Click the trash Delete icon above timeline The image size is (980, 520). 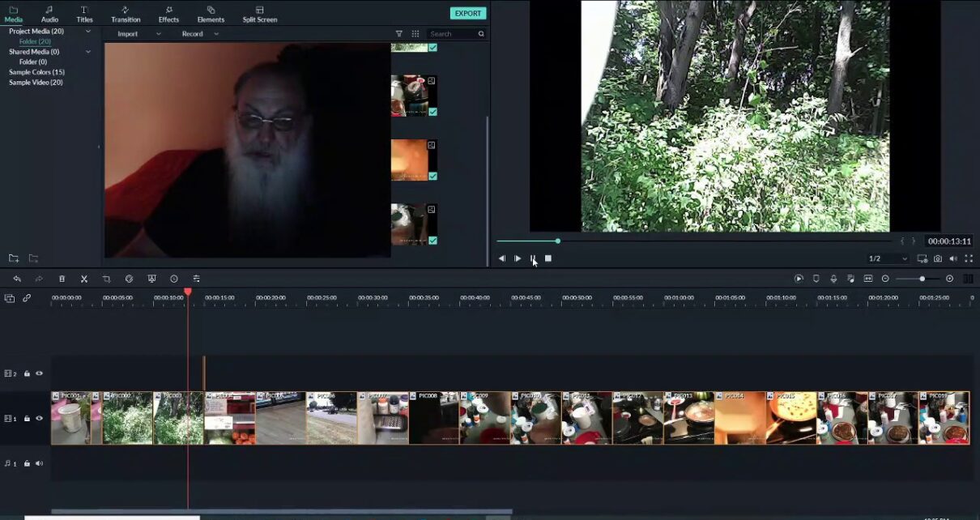coord(62,279)
